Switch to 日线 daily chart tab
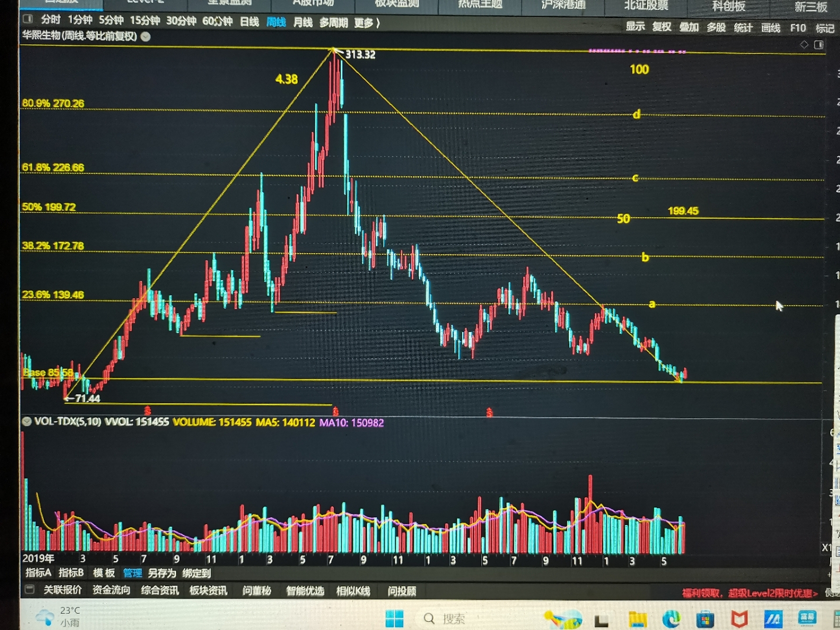840x630 pixels. pos(249,22)
